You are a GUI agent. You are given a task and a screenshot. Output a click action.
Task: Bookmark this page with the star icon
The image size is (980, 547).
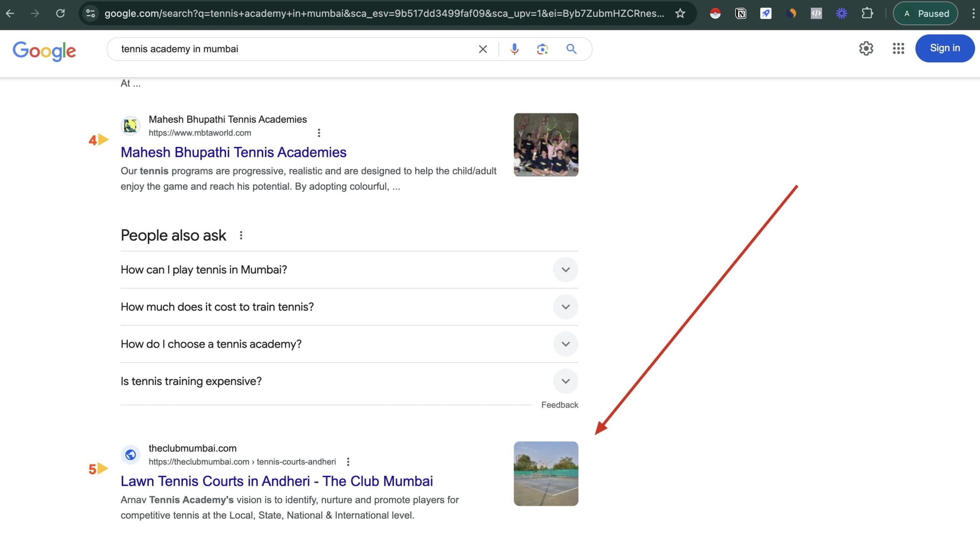click(680, 13)
